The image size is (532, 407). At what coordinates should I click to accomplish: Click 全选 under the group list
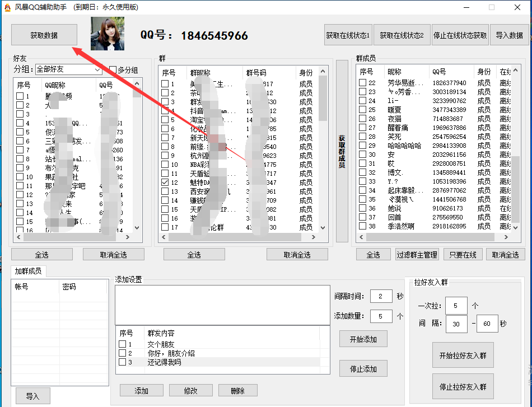tap(194, 254)
